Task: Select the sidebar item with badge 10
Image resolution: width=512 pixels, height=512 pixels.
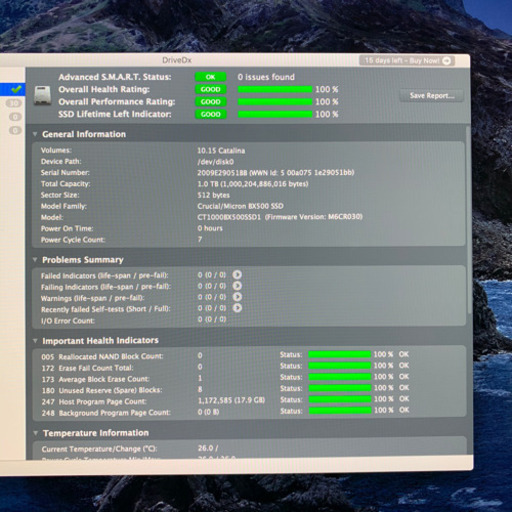Action: coord(14,103)
